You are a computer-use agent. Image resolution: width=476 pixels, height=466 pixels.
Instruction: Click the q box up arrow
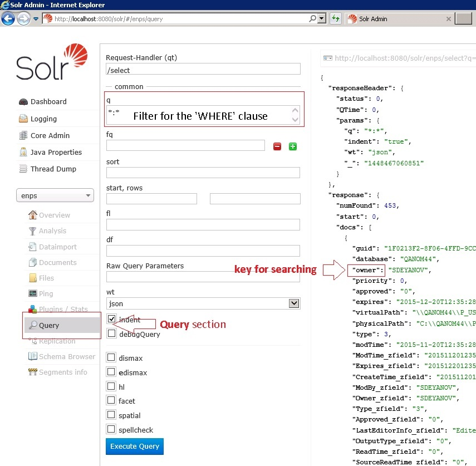(295, 110)
